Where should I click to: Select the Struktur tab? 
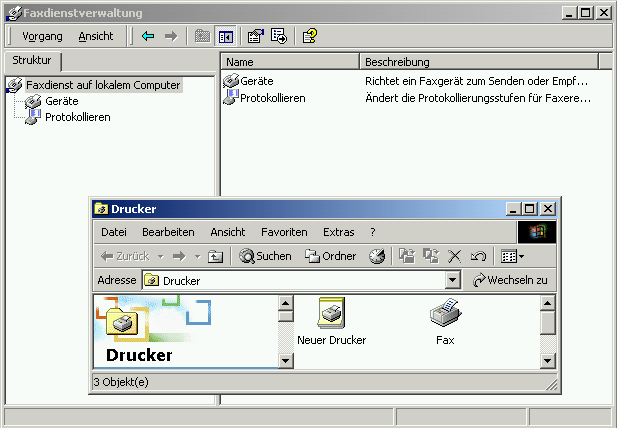pos(32,61)
